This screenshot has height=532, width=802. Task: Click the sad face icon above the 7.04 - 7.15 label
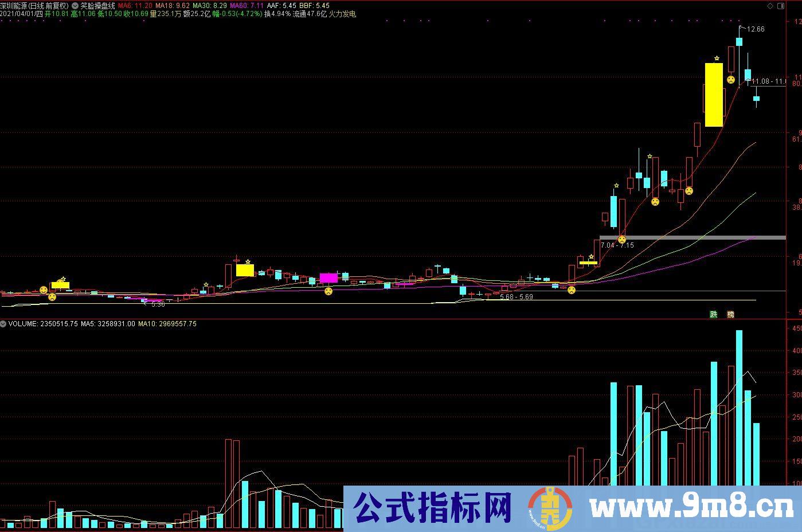(x=621, y=239)
